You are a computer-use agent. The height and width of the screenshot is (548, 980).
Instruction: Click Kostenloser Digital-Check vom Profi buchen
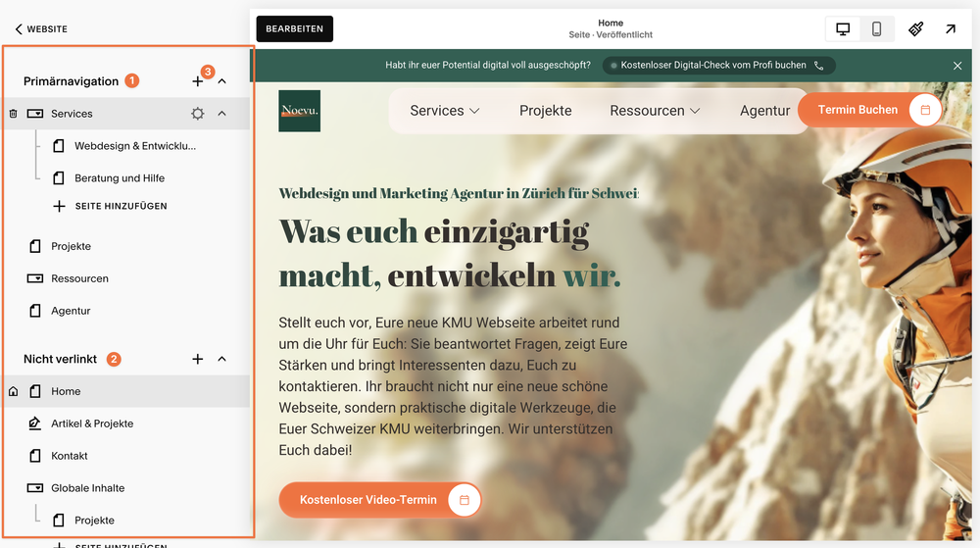pyautogui.click(x=718, y=65)
